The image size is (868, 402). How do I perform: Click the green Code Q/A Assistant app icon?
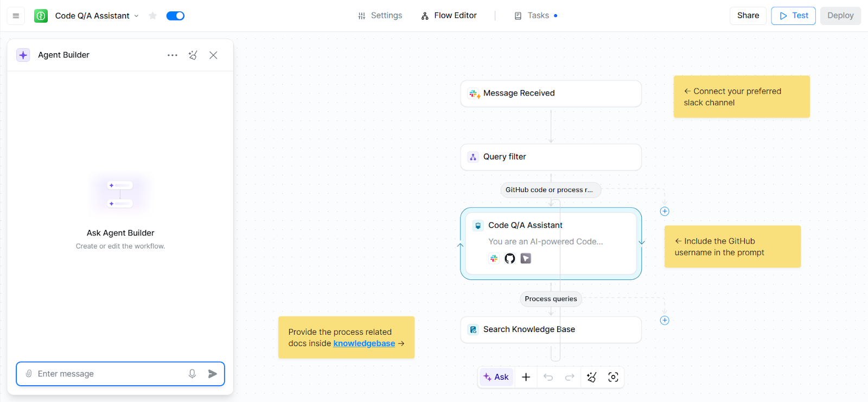coord(41,16)
